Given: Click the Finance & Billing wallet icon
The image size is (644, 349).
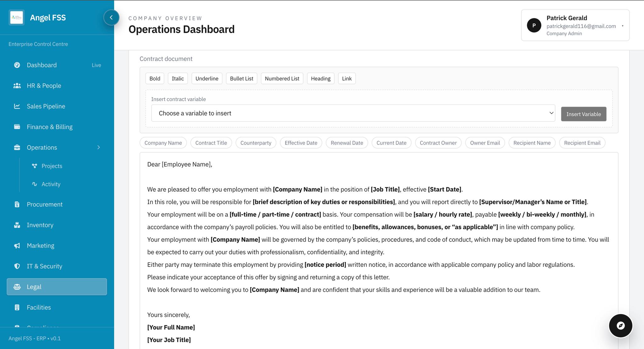Looking at the screenshot, I should (x=17, y=127).
